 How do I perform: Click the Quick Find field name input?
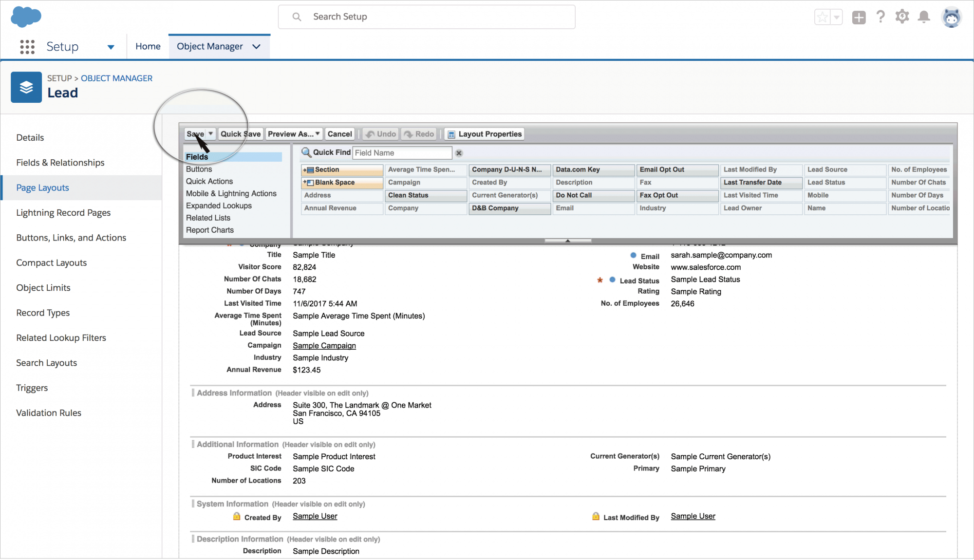click(x=402, y=153)
